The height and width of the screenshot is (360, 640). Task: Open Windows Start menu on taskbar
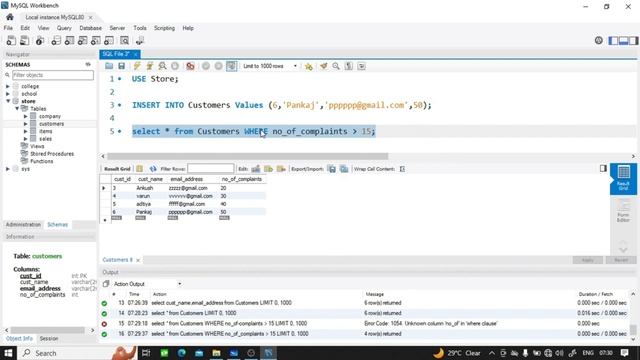(8, 353)
